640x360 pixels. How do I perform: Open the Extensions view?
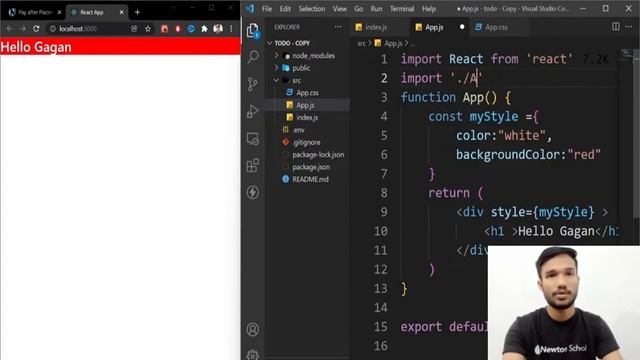pyautogui.click(x=253, y=165)
